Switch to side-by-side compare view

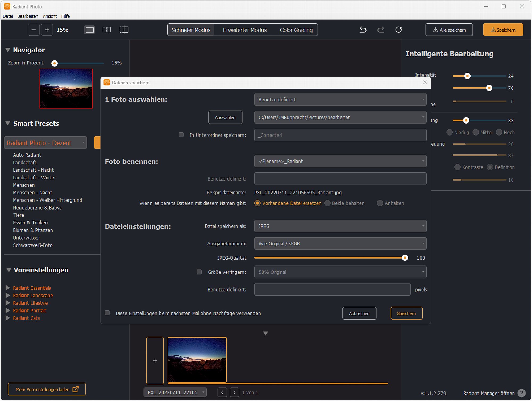107,30
